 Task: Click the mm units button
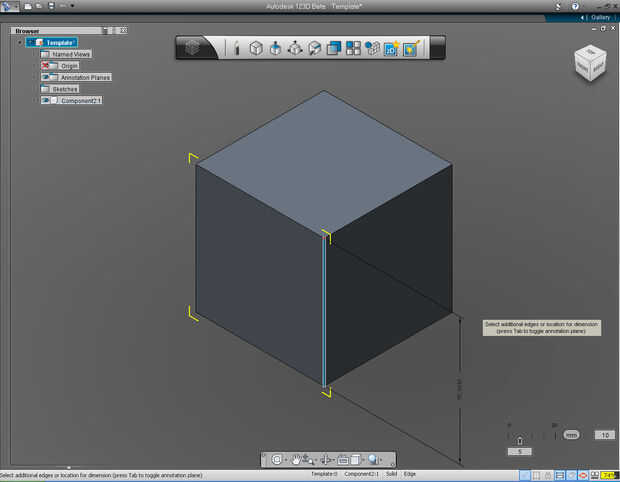571,435
